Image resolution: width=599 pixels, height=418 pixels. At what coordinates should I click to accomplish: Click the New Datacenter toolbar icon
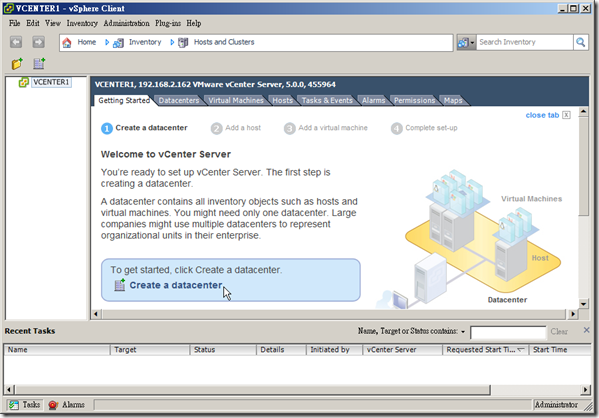pyautogui.click(x=39, y=63)
